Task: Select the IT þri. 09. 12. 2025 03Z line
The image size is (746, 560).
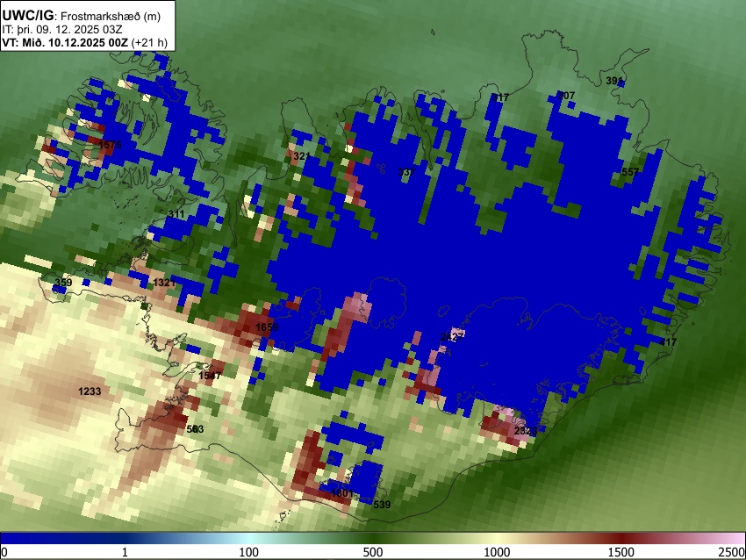Action: coord(61,30)
